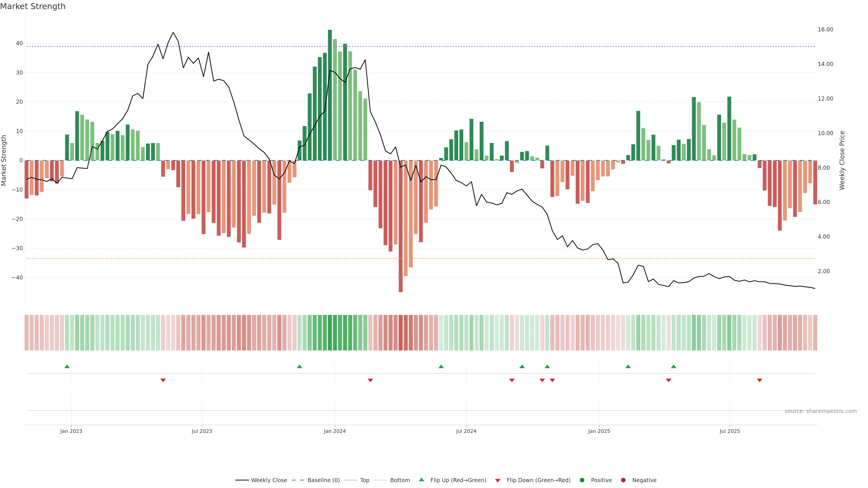Click the Market Strength chart title
This screenshot has width=868, height=488.
coord(33,6)
